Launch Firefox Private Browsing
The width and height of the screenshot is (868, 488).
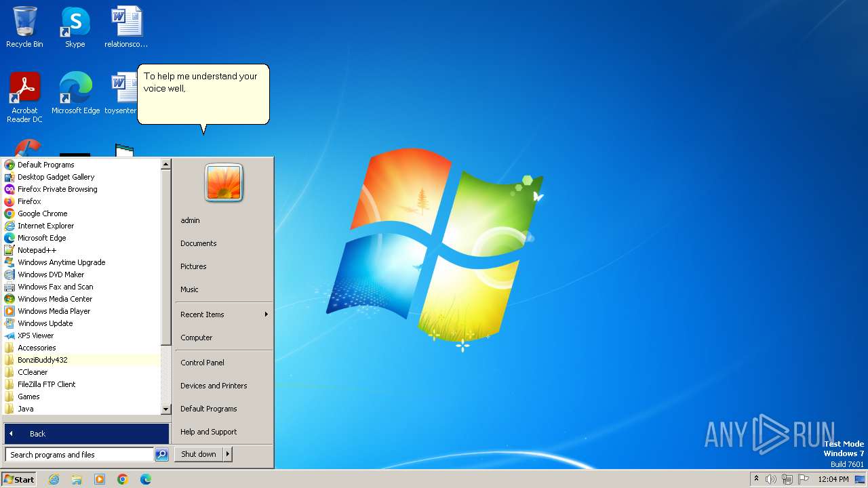pos(82,189)
